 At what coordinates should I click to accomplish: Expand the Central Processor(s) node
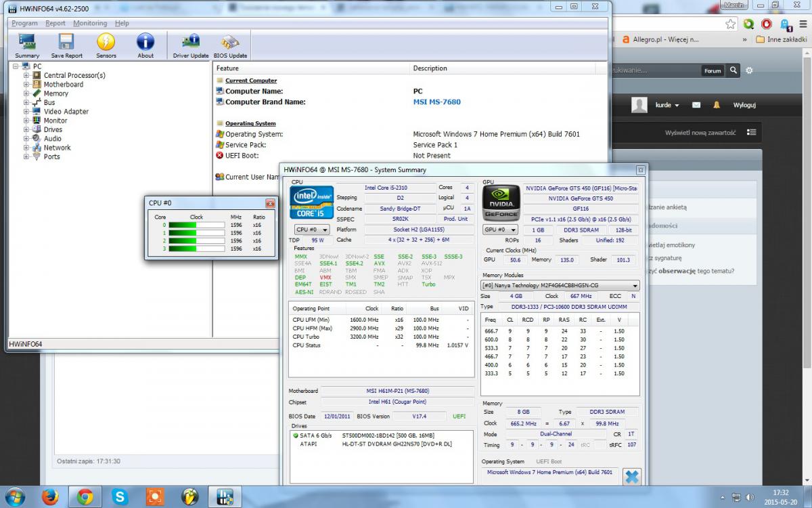[x=26, y=75]
